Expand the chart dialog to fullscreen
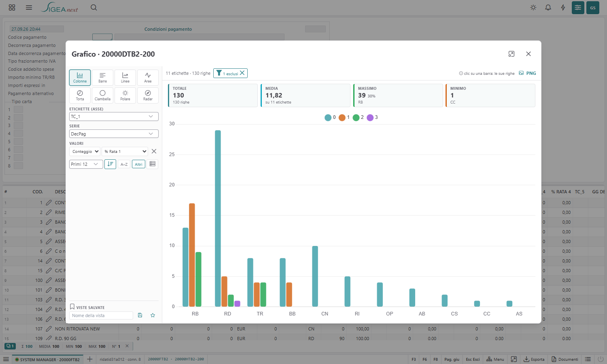 pyautogui.click(x=511, y=54)
